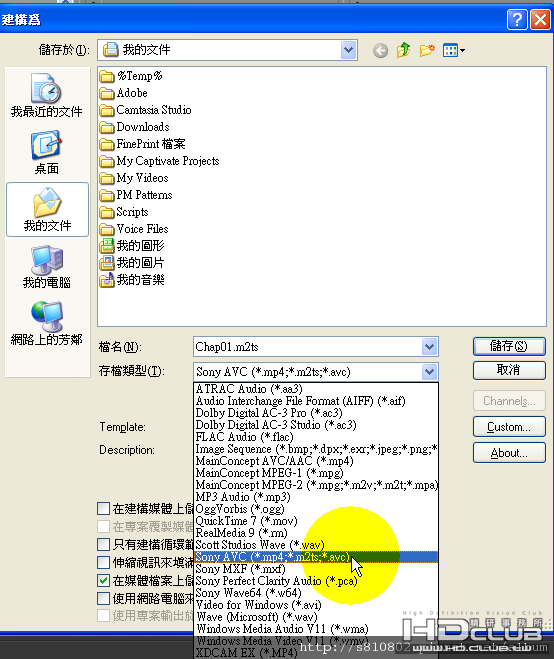
Task: Click the 儲存(S) save button
Action: click(x=509, y=346)
